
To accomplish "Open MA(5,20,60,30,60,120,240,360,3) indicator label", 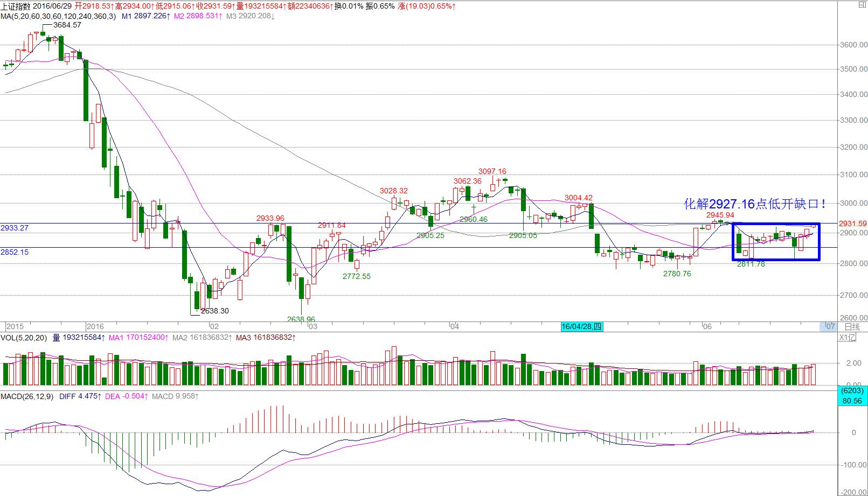I will (x=58, y=16).
